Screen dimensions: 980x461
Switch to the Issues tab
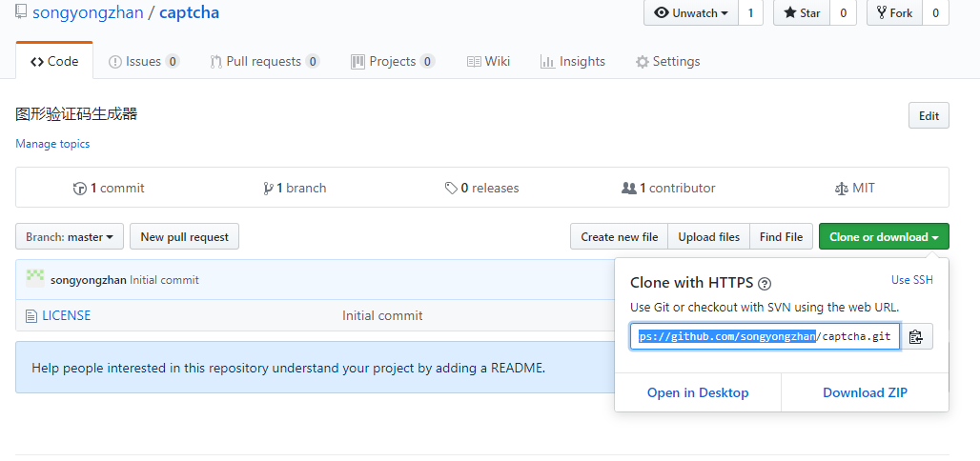pyautogui.click(x=143, y=61)
